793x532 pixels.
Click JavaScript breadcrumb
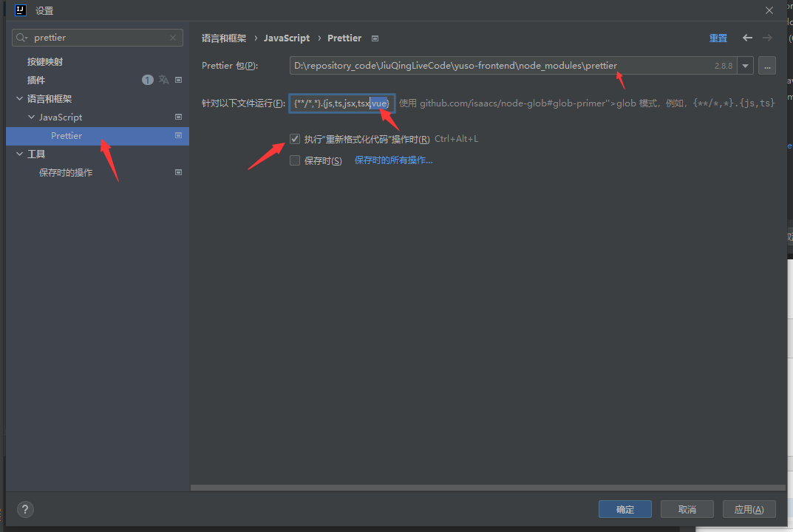[x=287, y=38]
